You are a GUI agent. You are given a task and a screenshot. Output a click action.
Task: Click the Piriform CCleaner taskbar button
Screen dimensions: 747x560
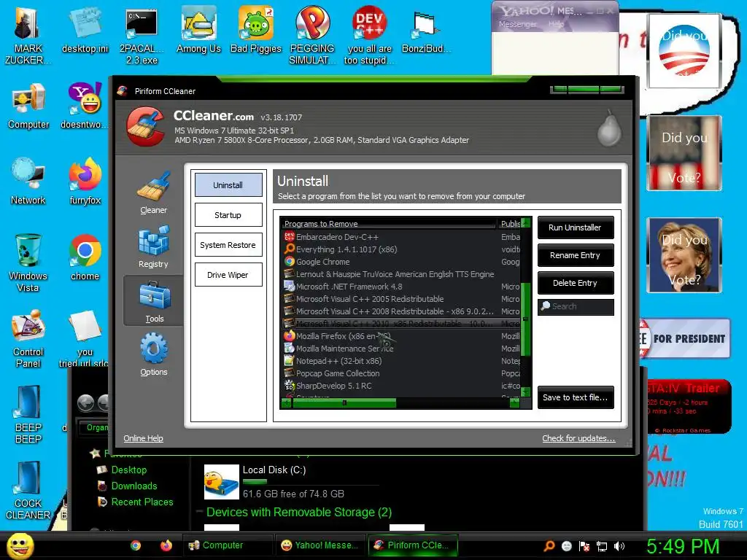tap(413, 545)
